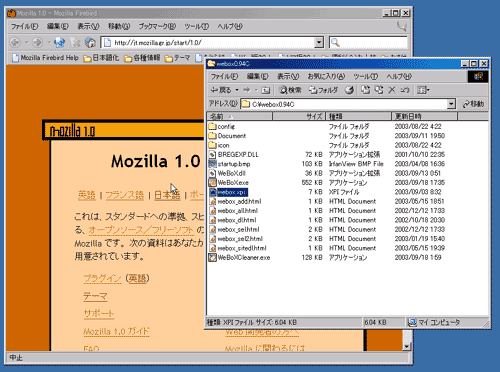Open Firebird 移動 menu

(x=119, y=26)
